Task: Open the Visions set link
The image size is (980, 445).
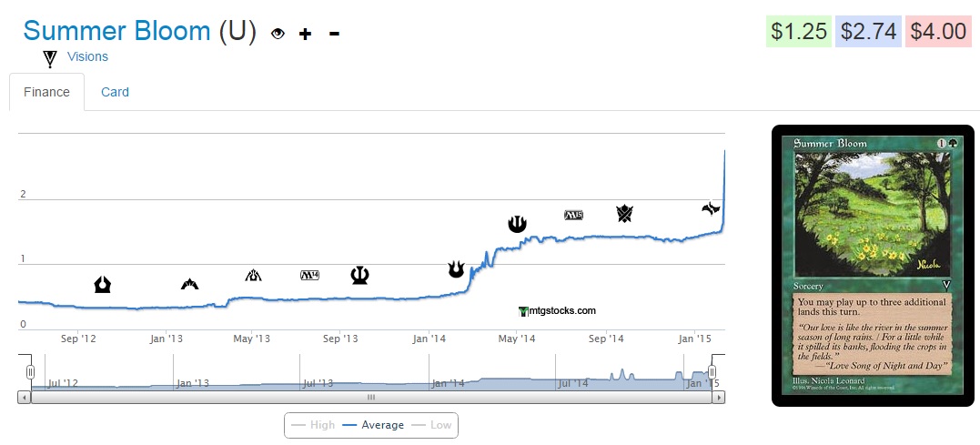Action: [x=87, y=56]
